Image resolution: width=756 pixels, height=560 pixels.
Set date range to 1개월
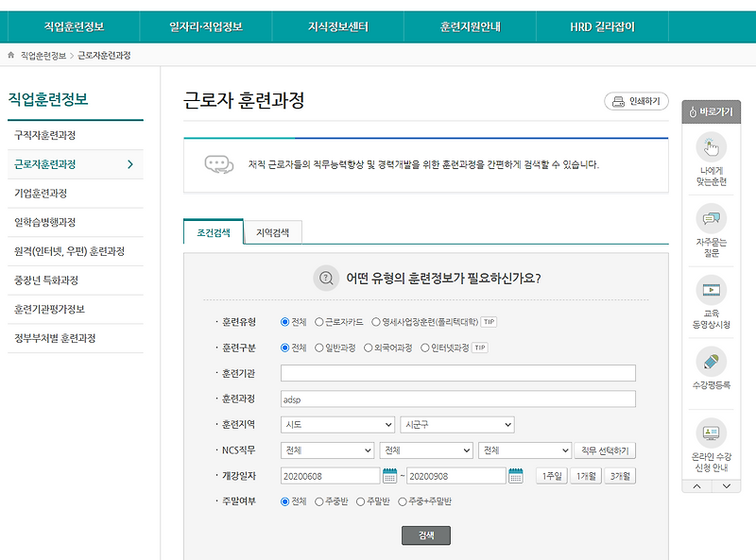click(x=586, y=476)
